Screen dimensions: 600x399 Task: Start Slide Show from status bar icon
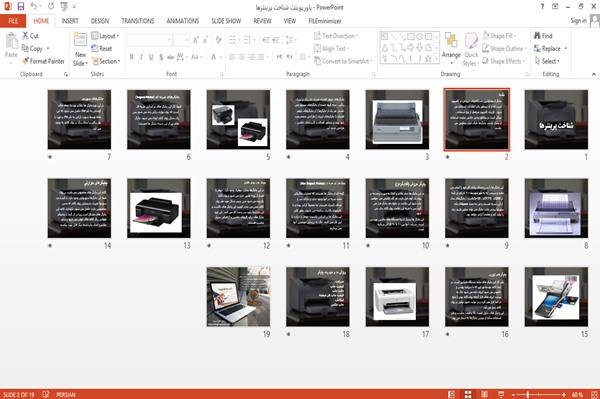click(x=501, y=394)
